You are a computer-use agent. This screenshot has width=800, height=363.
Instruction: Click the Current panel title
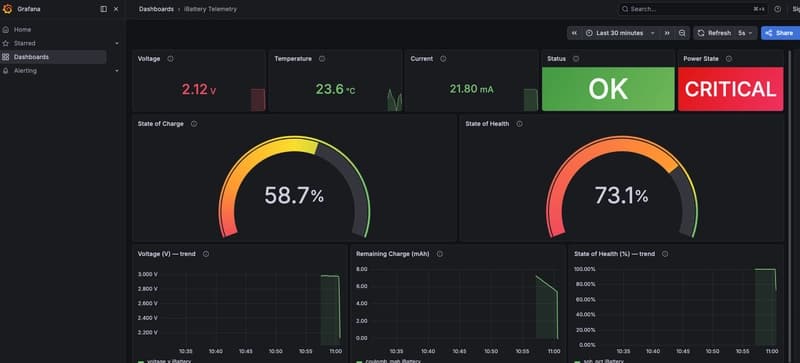pos(422,59)
